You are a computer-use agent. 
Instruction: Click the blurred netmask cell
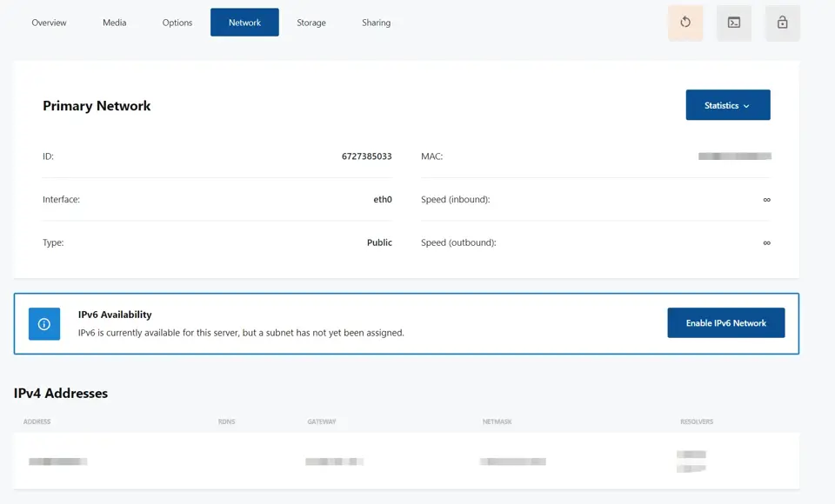[513, 461]
